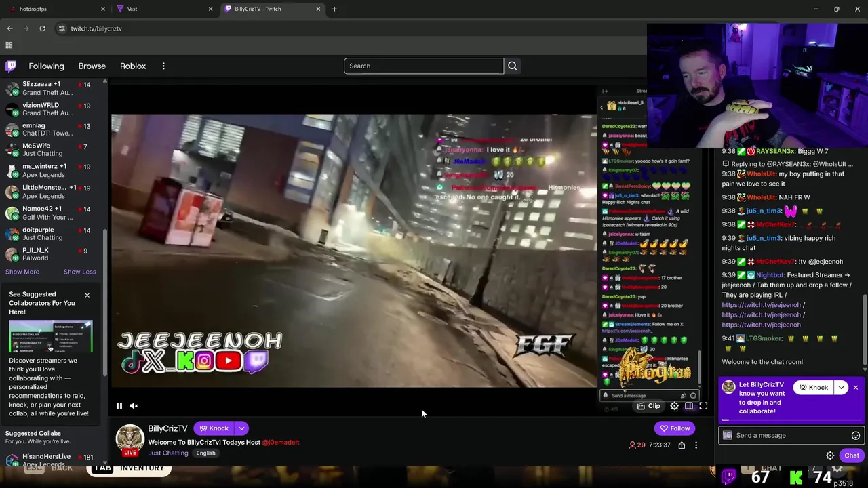Screen dimensions: 868x488
Task: Open the first twitch.tv/jeejeenoh chat link
Action: tap(761, 305)
